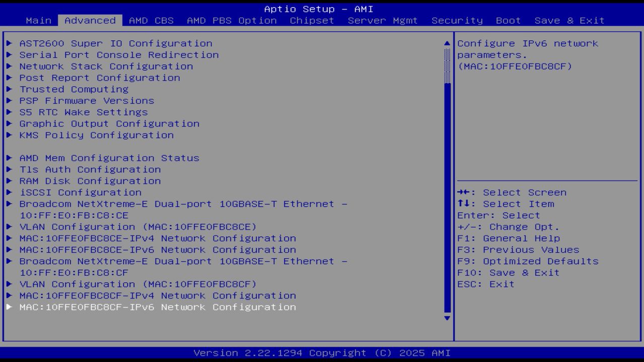Open the AMD CBS menu
This screenshot has width=644, height=362.
pyautogui.click(x=152, y=20)
